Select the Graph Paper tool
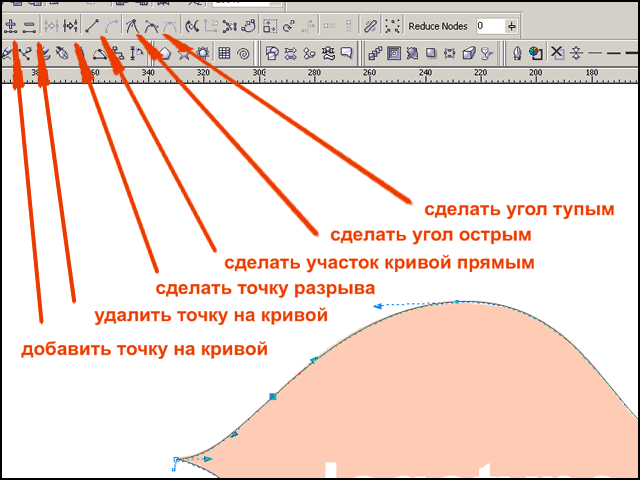Screen dimensions: 640x480 click(224, 53)
